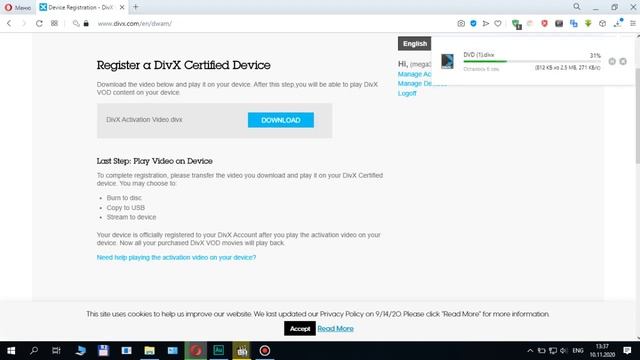Open blue translator extension icon
This screenshot has height=360, width=640.
(x=573, y=24)
